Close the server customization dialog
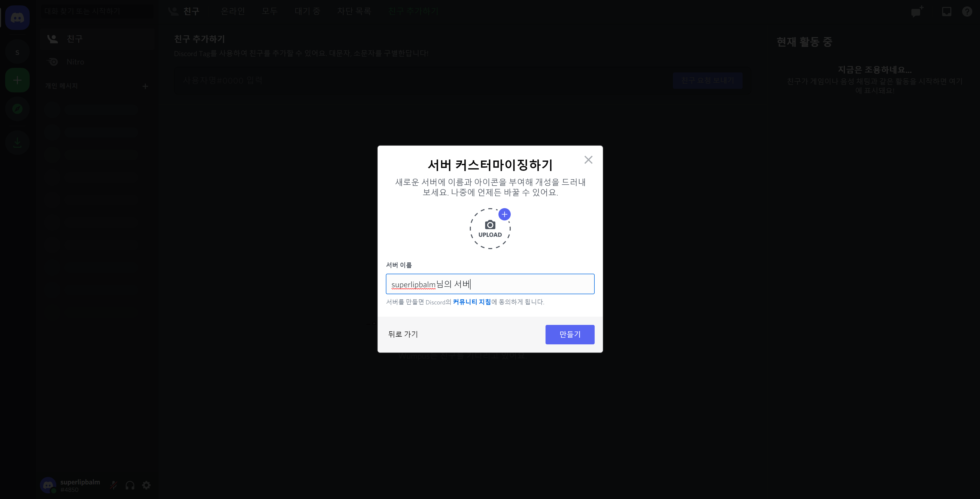980x499 pixels. tap(588, 160)
